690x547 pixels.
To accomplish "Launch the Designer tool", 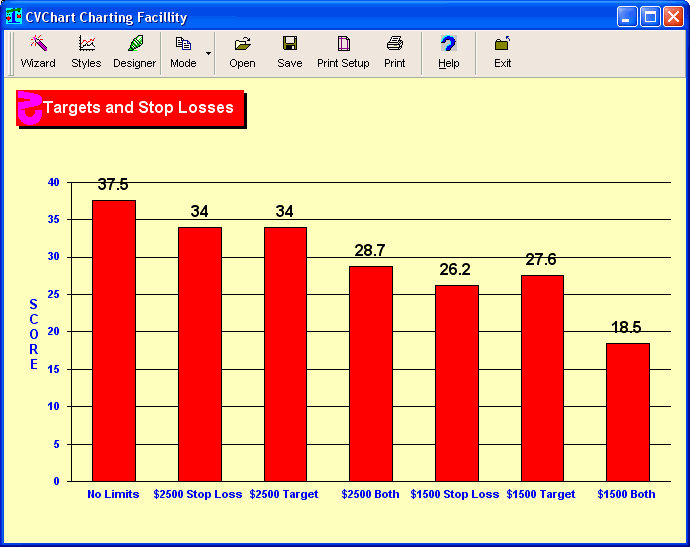I will pyautogui.click(x=134, y=52).
